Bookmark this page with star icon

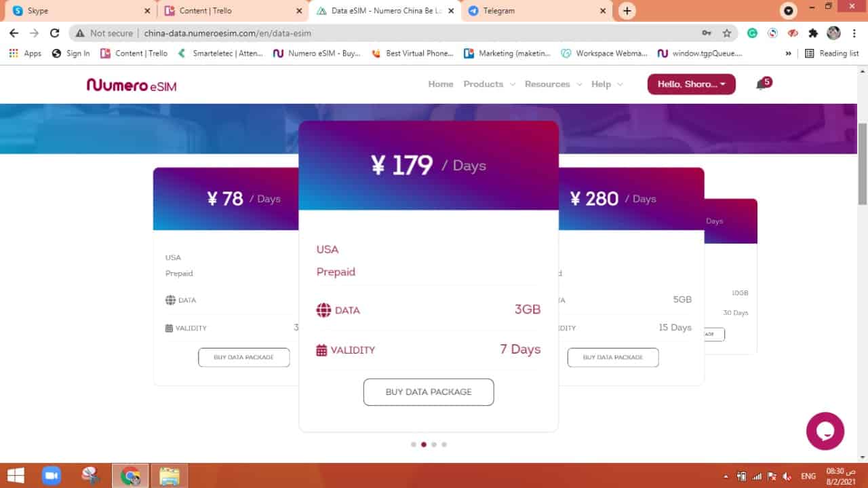coord(727,33)
